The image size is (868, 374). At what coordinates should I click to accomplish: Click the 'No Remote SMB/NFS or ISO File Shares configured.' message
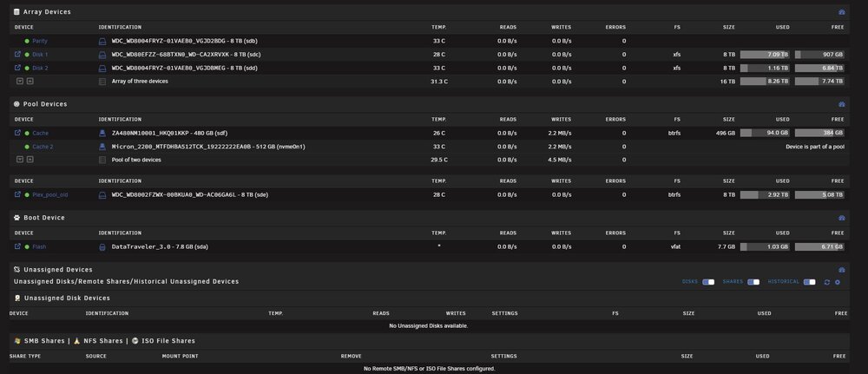(429, 369)
